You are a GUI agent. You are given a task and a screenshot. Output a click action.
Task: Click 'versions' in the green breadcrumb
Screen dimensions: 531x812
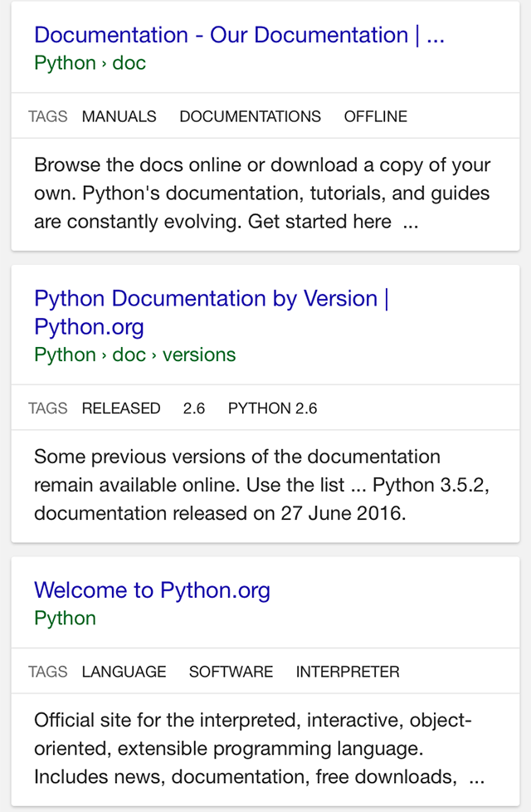tap(199, 355)
